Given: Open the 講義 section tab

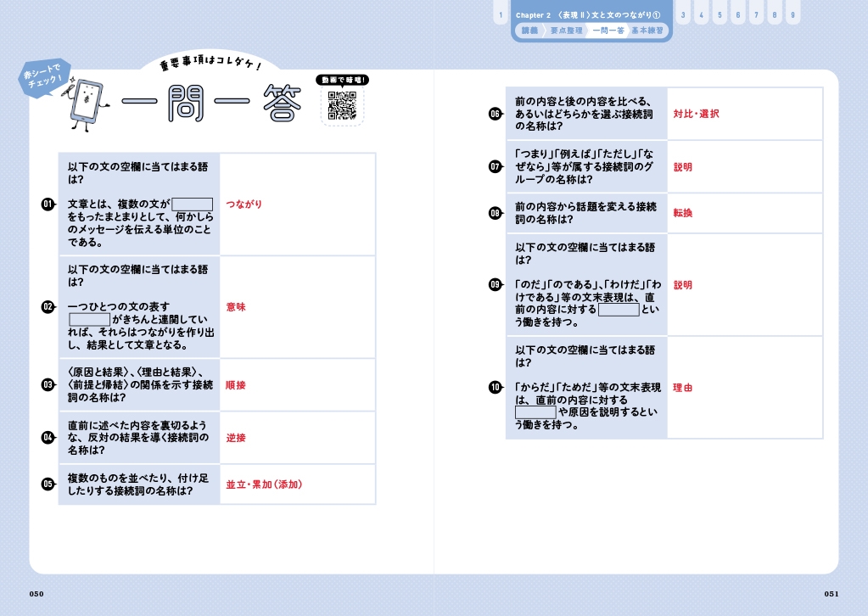Looking at the screenshot, I should 529,31.
